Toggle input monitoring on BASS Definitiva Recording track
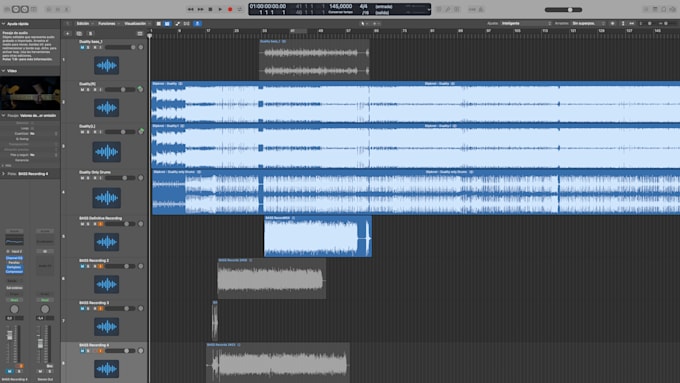This screenshot has width=680, height=383. [x=101, y=224]
